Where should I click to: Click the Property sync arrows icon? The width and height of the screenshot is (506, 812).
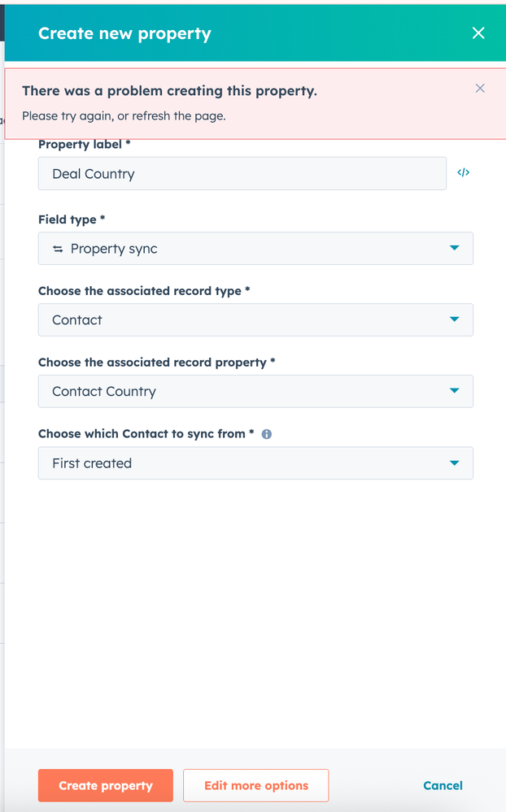click(x=58, y=249)
